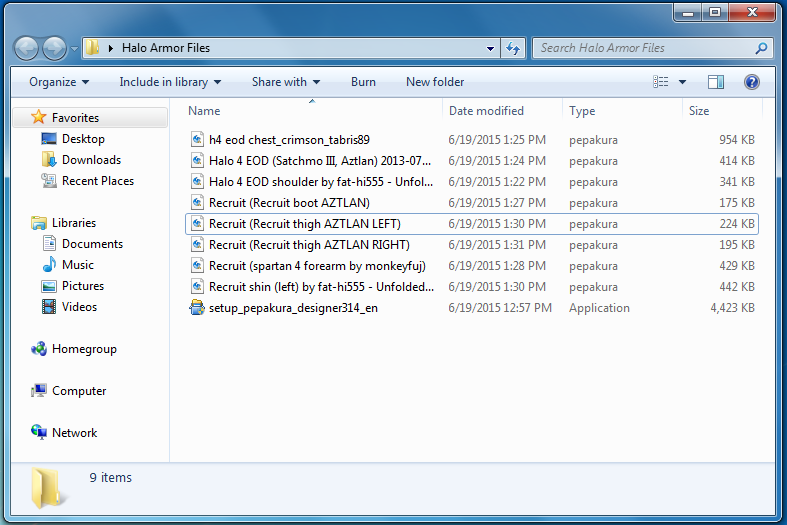This screenshot has height=525, width=787.
Task: Click the Halo Armor Files breadcrumb
Action: (x=166, y=48)
